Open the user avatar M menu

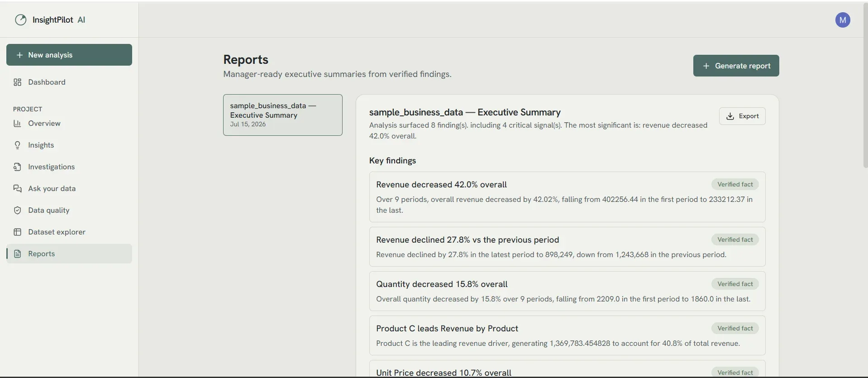[843, 20]
